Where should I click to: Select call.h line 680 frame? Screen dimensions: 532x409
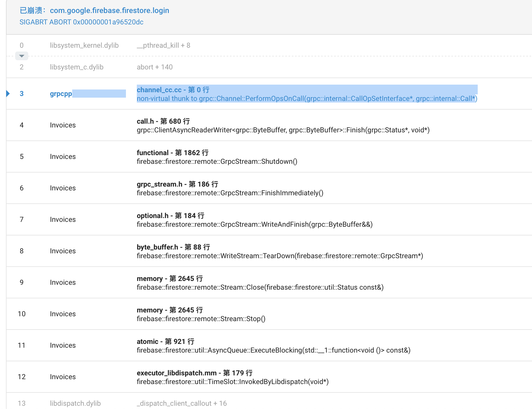[x=163, y=121]
